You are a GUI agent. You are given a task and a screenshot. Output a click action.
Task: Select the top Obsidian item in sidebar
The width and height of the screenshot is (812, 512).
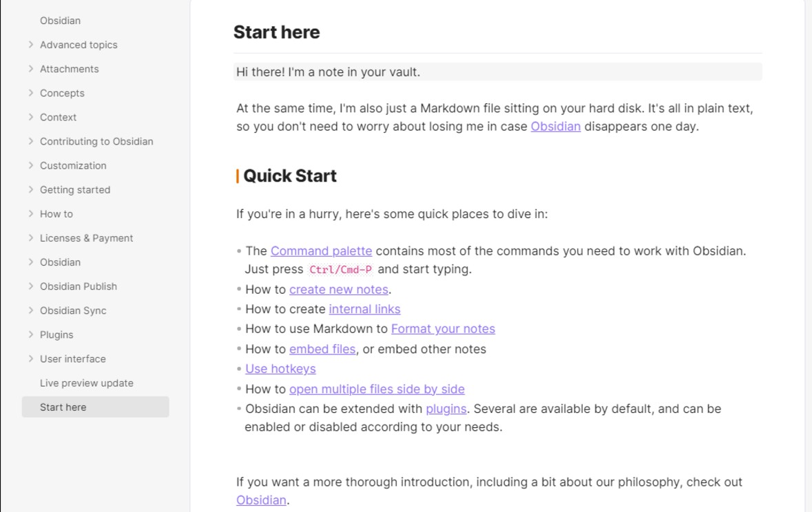coord(60,21)
